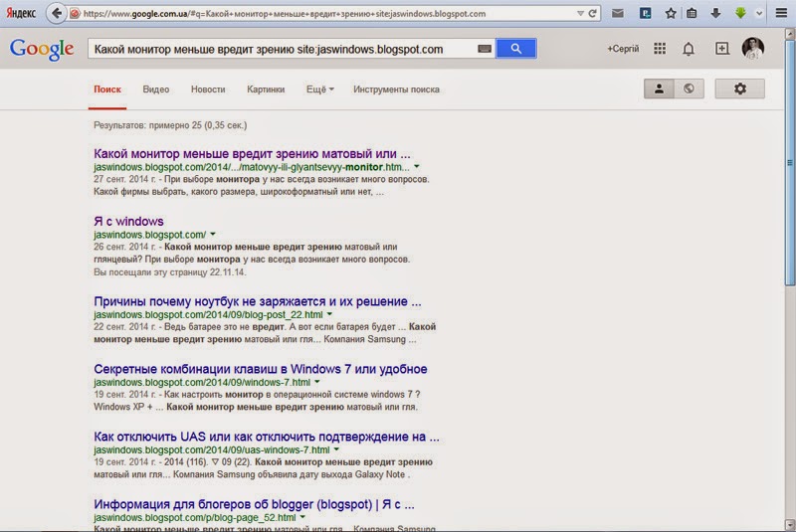
Task: Focus the Google search input field
Action: 283,49
